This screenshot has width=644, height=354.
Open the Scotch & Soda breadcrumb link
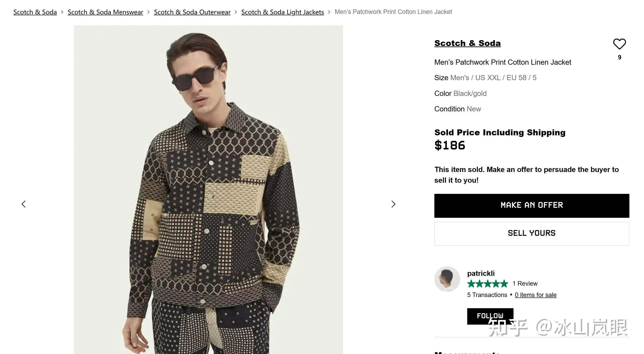coord(35,12)
